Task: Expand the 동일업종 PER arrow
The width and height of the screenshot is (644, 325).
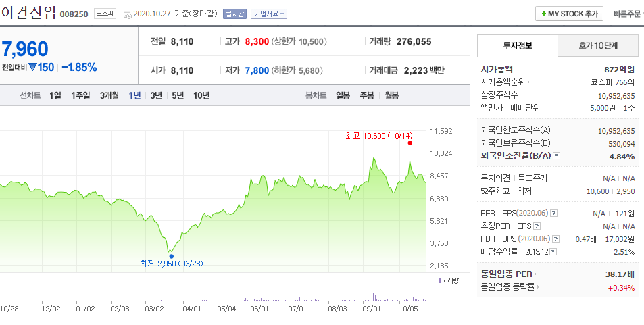Action: 536,274
